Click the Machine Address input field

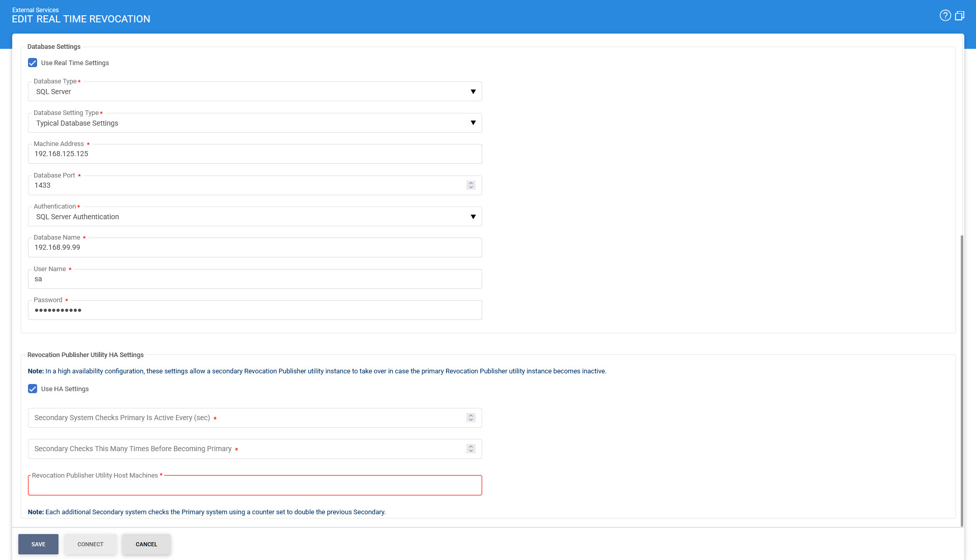point(254,154)
